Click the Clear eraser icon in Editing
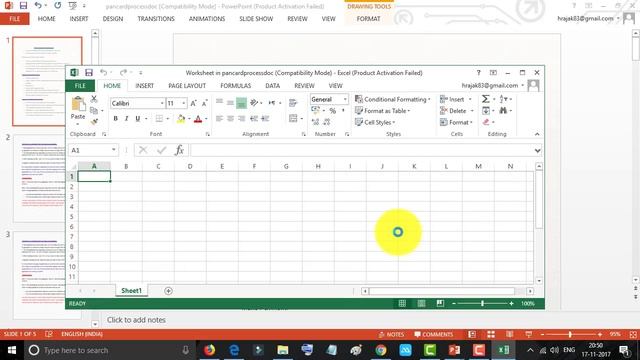Viewport: 640px width, 360px height. click(486, 122)
